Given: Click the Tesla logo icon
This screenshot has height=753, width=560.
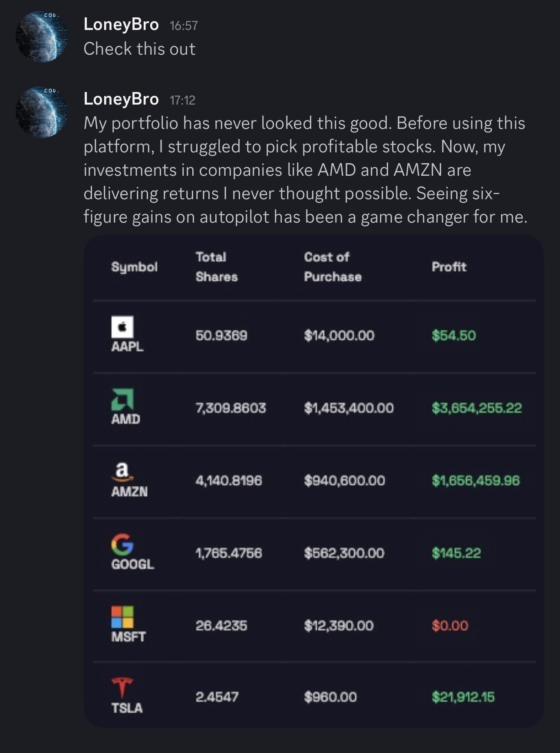Looking at the screenshot, I should (122, 688).
